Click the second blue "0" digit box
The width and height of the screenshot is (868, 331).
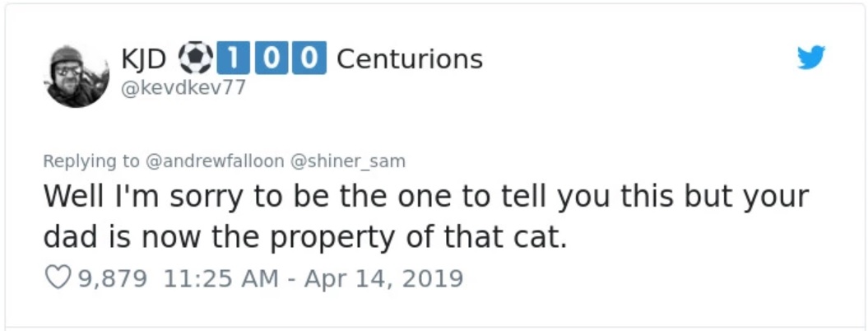click(x=309, y=58)
